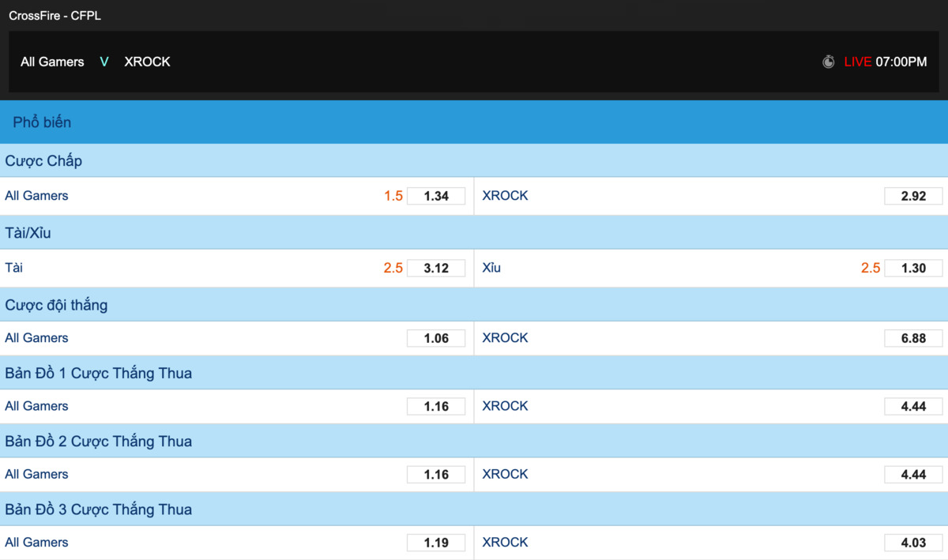Collapse the Bản Đồ 1 Cược Thắng Thua header
This screenshot has width=948, height=560.
pos(98,373)
